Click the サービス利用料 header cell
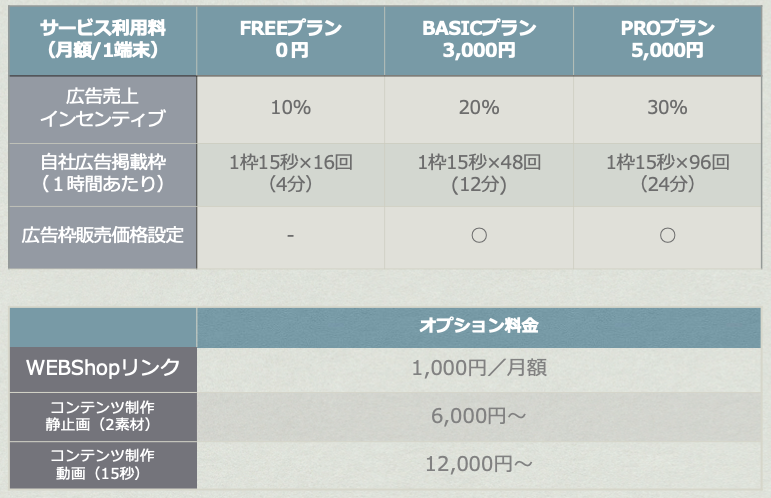Viewport: 771px width, 498px height. (103, 40)
